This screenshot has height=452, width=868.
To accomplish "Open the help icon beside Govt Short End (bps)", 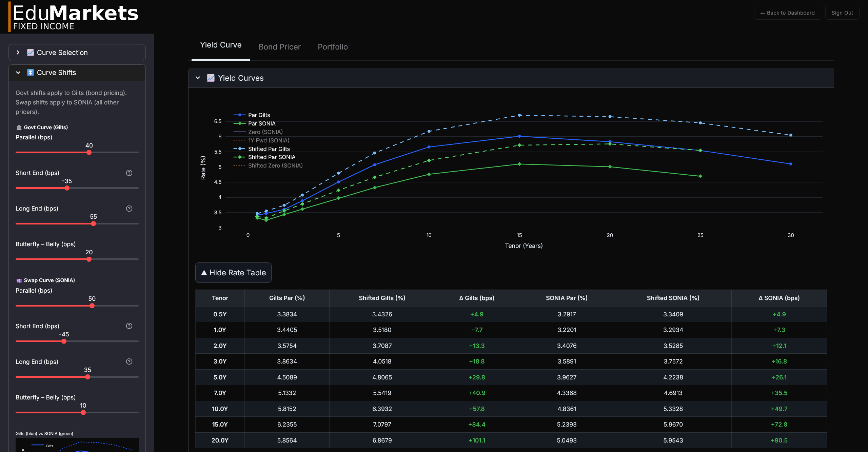I will (x=129, y=173).
